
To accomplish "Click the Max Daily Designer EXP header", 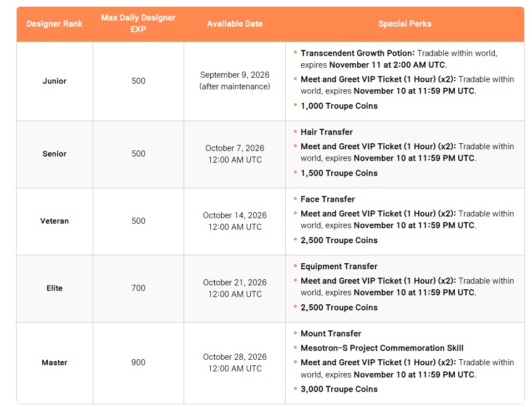I will 138,23.
